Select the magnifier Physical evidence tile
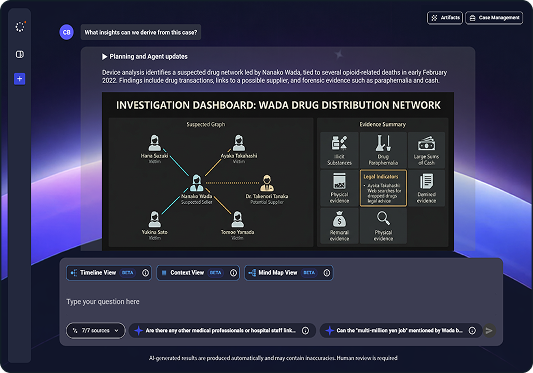The image size is (533, 373). coord(383,226)
